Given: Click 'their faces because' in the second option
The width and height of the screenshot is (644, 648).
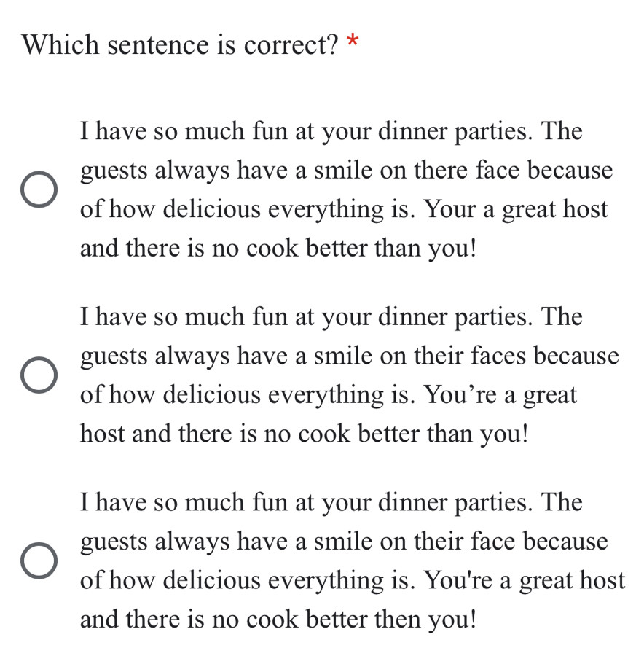Looking at the screenshot, I should coord(517,356).
